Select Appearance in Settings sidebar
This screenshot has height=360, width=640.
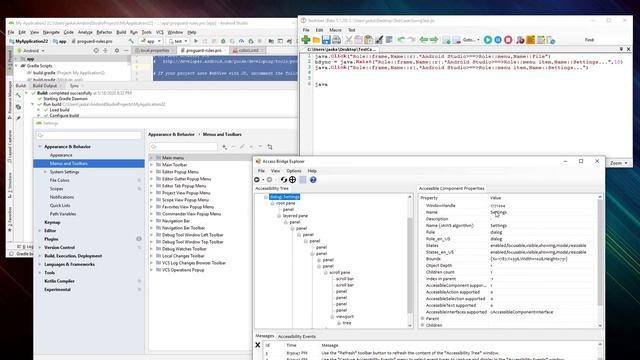pyautogui.click(x=61, y=155)
